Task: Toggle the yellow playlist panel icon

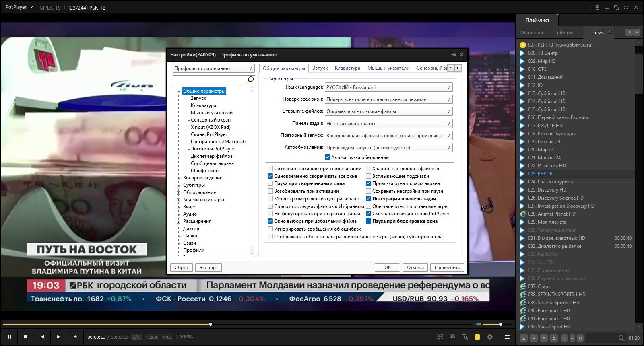Action: tap(477, 337)
